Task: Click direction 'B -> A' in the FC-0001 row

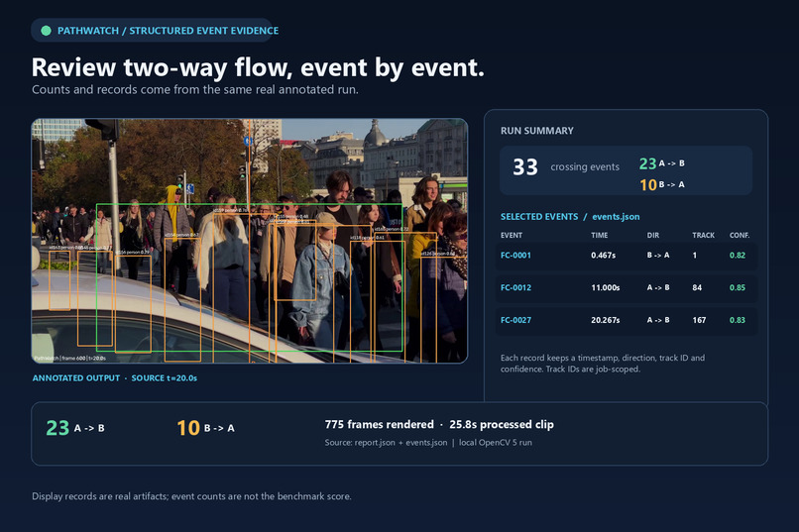Action: [x=658, y=256]
